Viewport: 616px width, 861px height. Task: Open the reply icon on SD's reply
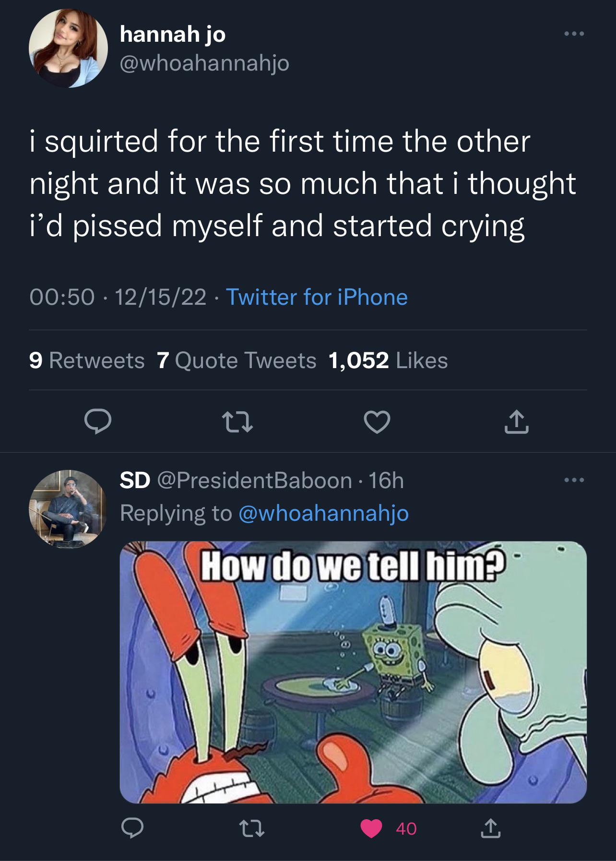pyautogui.click(x=132, y=828)
